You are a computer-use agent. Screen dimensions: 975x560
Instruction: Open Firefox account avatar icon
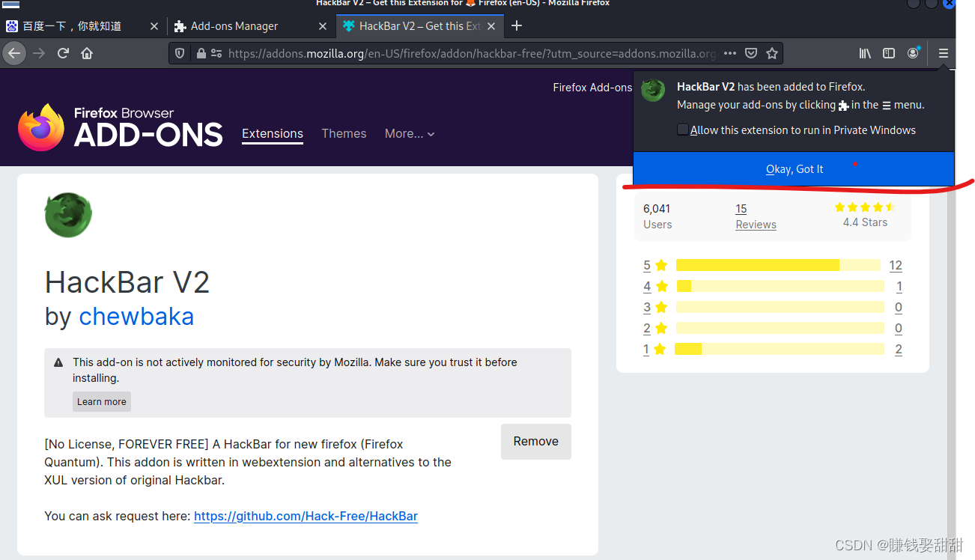pyautogui.click(x=913, y=53)
